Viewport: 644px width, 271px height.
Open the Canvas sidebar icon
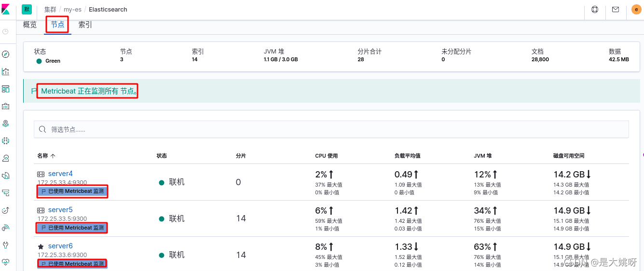pos(6,106)
